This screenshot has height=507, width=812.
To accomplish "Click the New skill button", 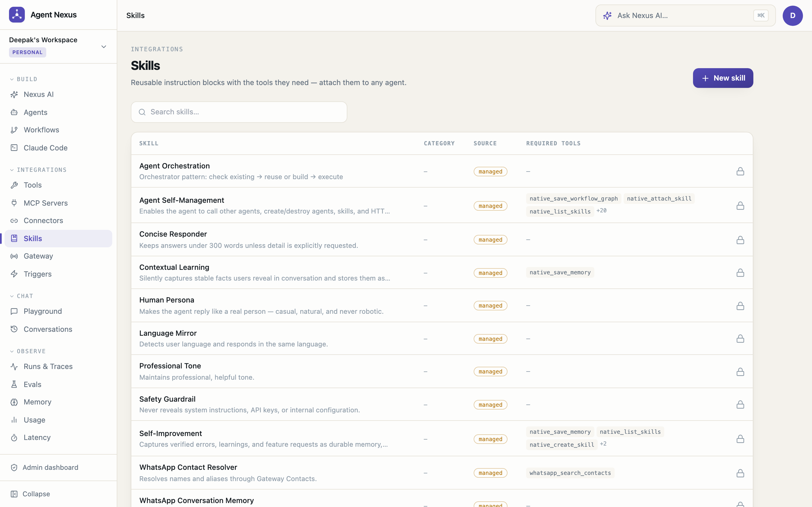I will coord(723,78).
